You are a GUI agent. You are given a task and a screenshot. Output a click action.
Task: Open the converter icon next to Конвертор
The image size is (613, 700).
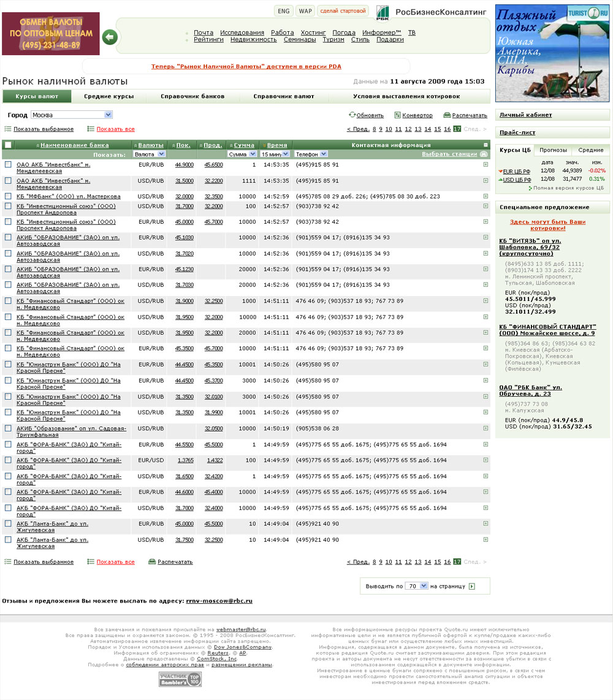point(397,115)
